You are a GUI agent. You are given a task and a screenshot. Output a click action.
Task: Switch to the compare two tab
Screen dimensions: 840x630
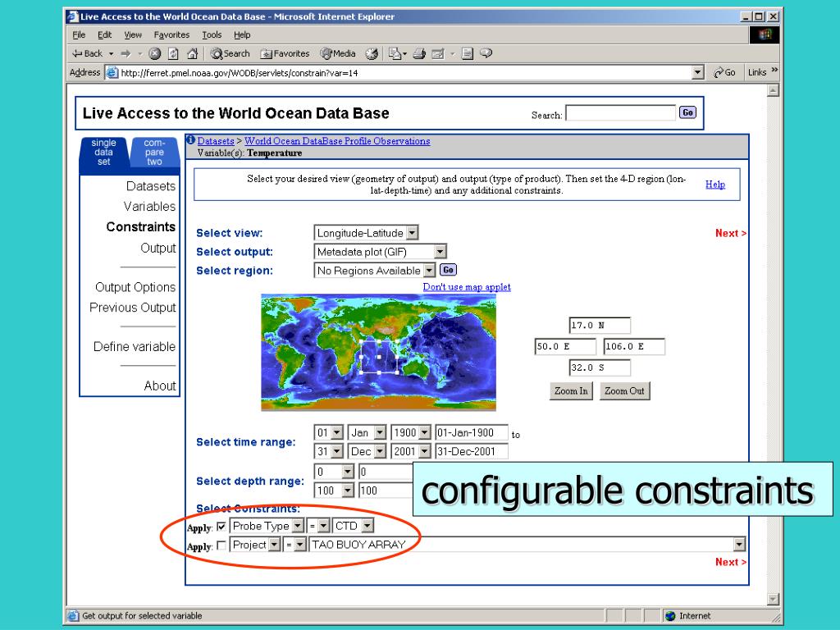coord(154,152)
